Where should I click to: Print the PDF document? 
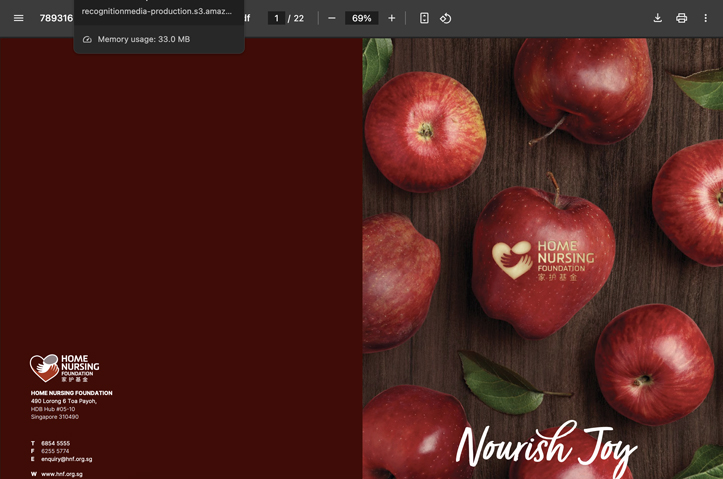(682, 18)
